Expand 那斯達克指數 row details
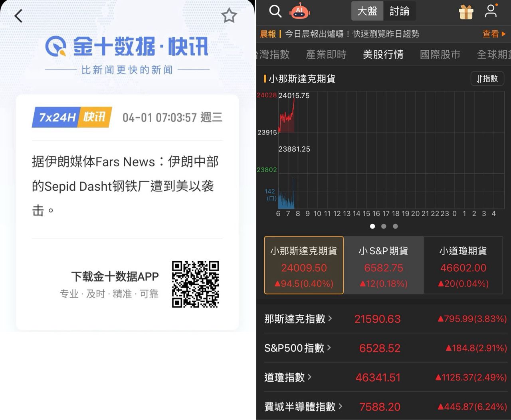This screenshot has height=420, width=511. (x=298, y=319)
